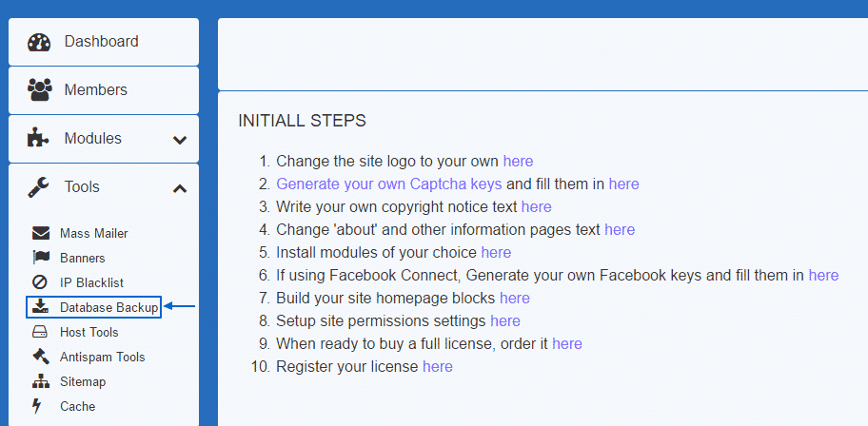Click the Members group icon
Viewport: 868px width, 426px height.
coord(39,90)
